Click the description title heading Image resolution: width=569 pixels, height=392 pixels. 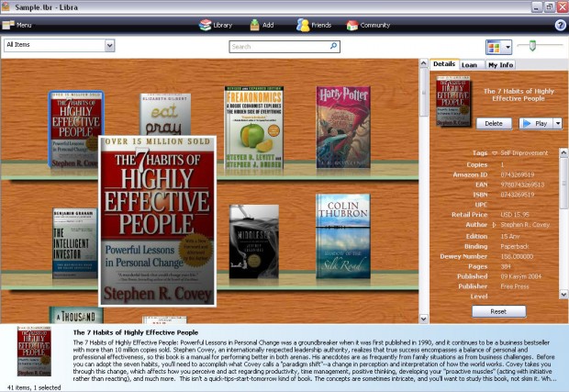click(x=136, y=332)
